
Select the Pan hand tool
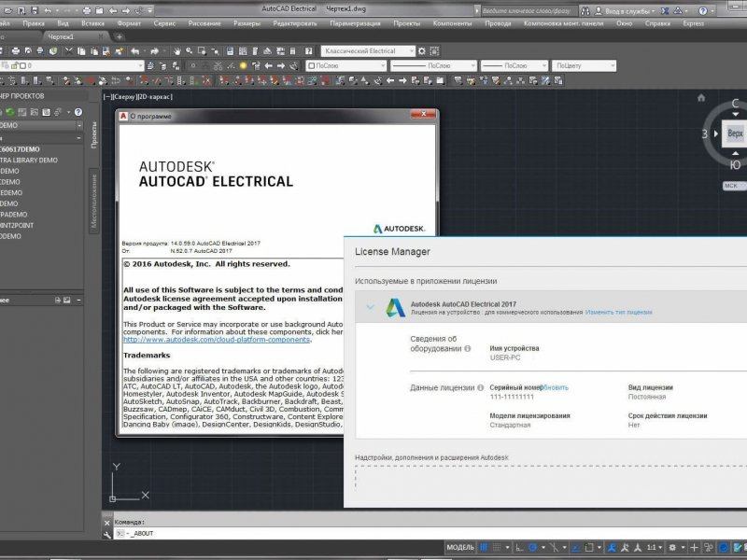(x=177, y=51)
